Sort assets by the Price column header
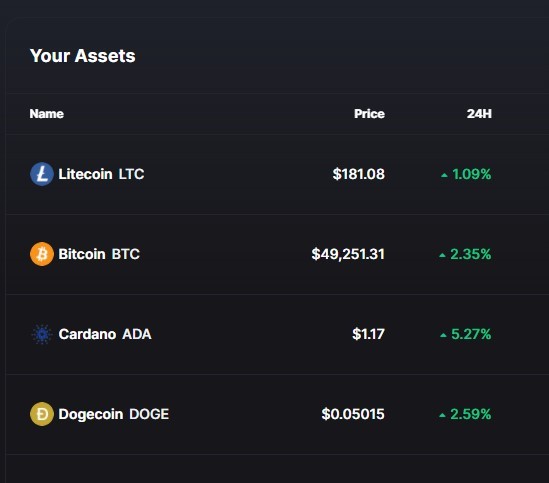Viewport: 549px width, 483px height. (369, 114)
